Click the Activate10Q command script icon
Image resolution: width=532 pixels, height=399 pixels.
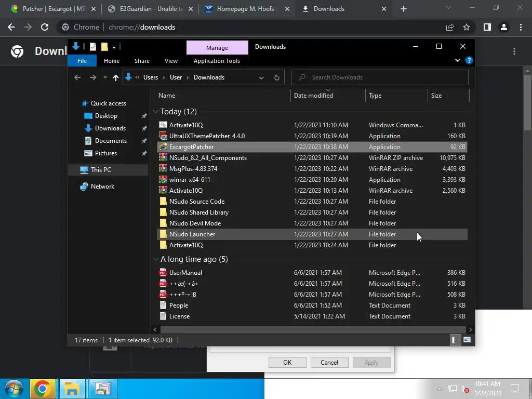(x=163, y=125)
